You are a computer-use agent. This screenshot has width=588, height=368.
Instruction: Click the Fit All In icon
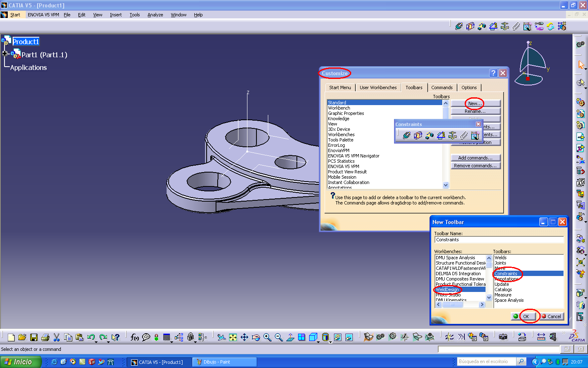pos(233,337)
